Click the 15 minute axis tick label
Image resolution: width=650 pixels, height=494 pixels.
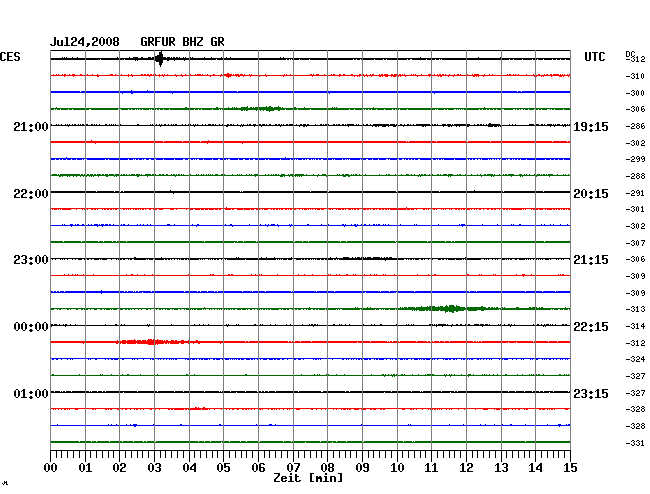pyautogui.click(x=570, y=468)
